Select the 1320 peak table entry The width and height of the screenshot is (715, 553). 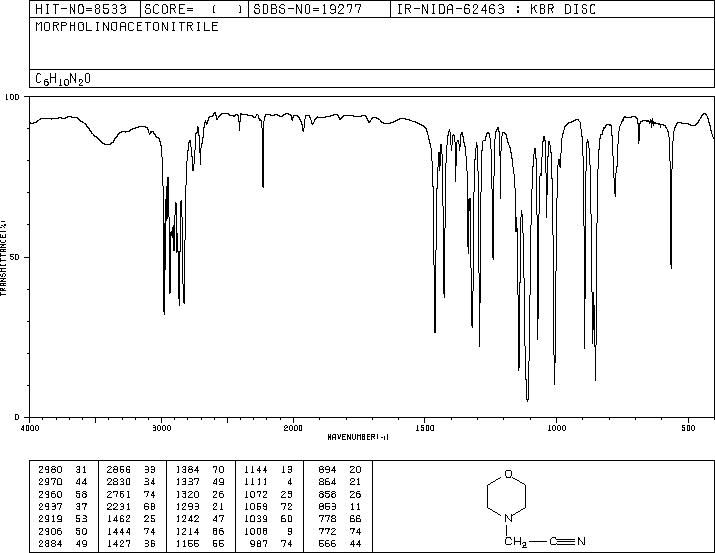click(x=200, y=494)
